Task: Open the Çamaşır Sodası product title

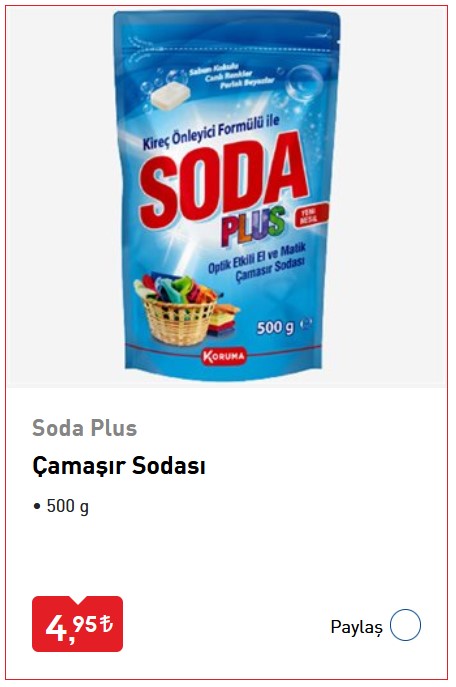Action: [119, 466]
